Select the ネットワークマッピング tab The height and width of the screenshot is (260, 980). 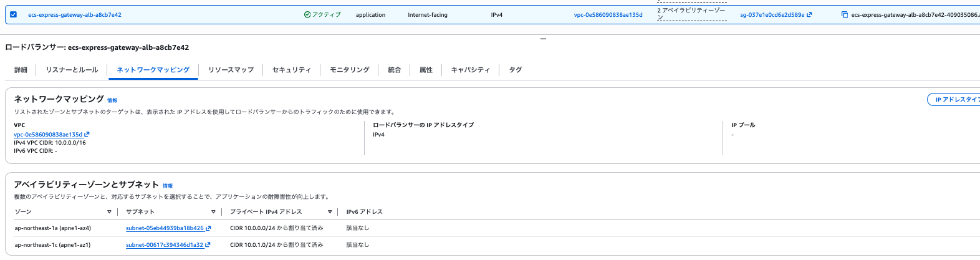point(153,70)
